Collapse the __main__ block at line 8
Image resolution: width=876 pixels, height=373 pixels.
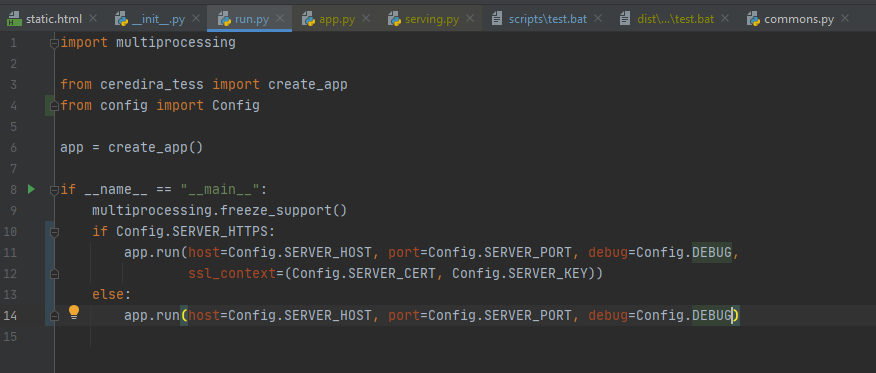[54, 190]
